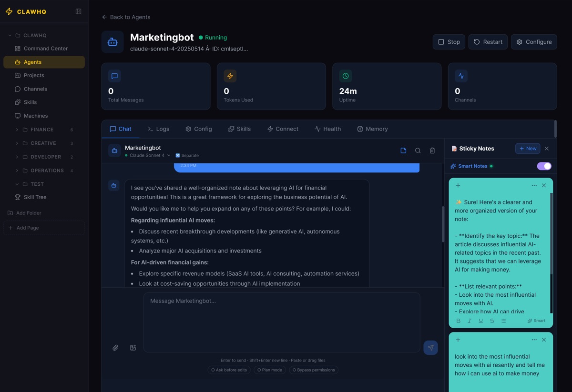Switch to the Logs tab

[x=159, y=129]
